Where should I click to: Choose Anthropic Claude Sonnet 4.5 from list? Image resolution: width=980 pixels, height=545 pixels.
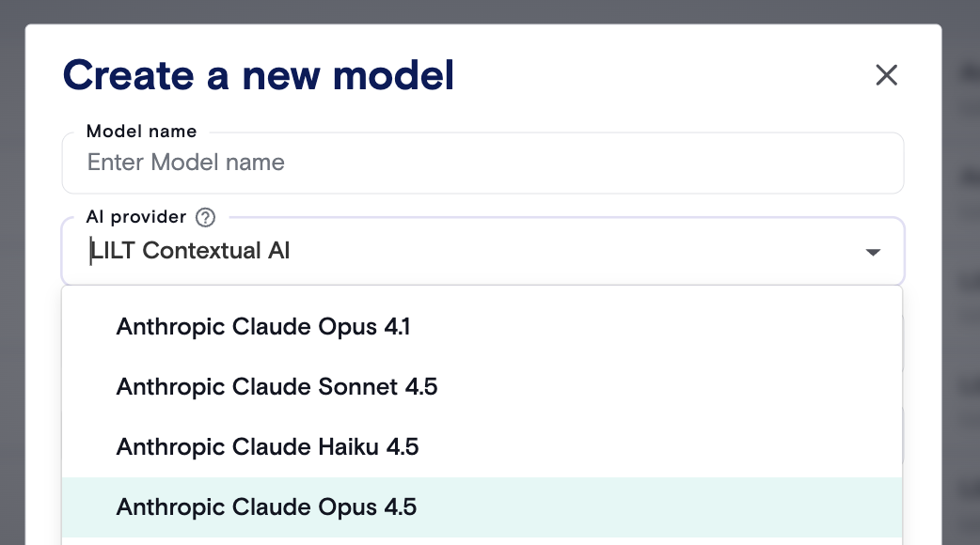tap(277, 386)
